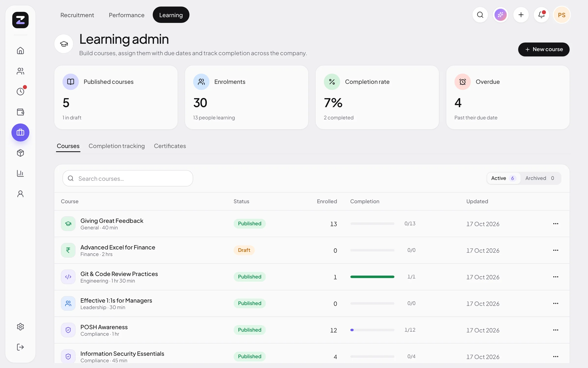Go to the Performance section
This screenshot has height=368, width=588.
[x=127, y=15]
